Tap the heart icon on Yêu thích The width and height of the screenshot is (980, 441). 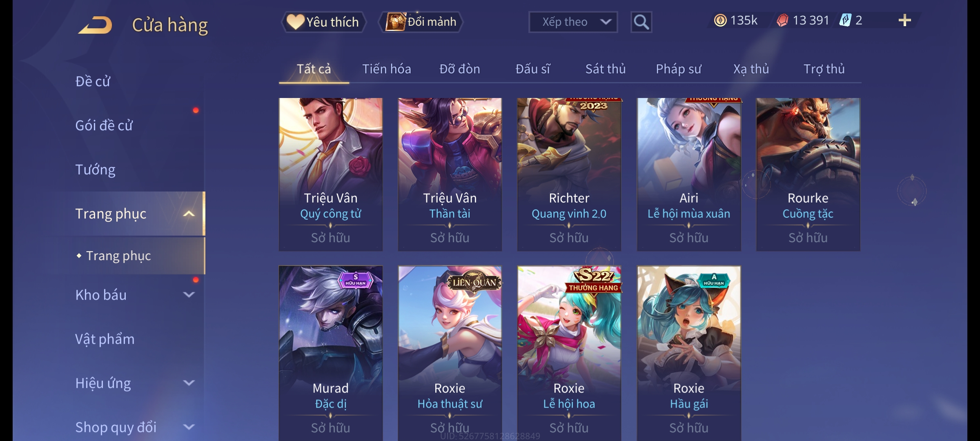295,22
